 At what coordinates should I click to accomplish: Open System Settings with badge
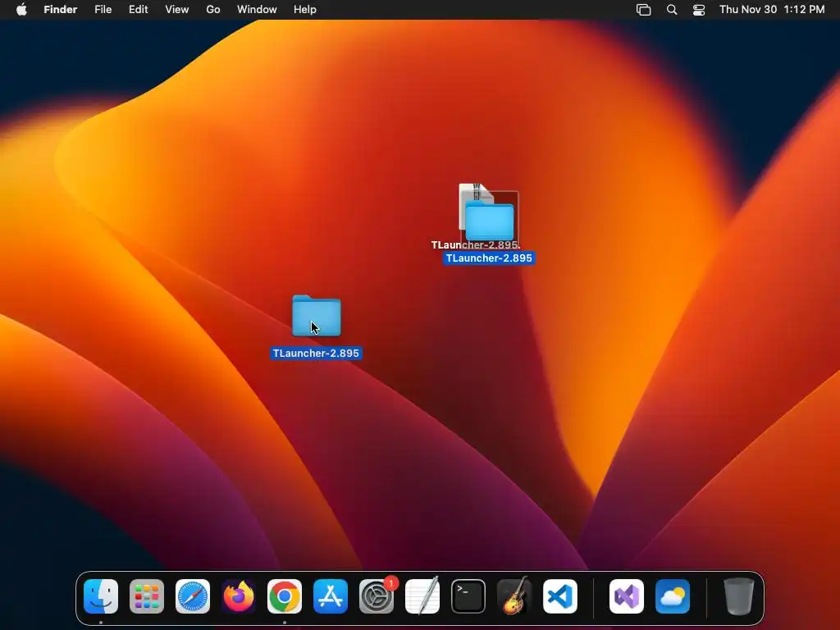377,596
